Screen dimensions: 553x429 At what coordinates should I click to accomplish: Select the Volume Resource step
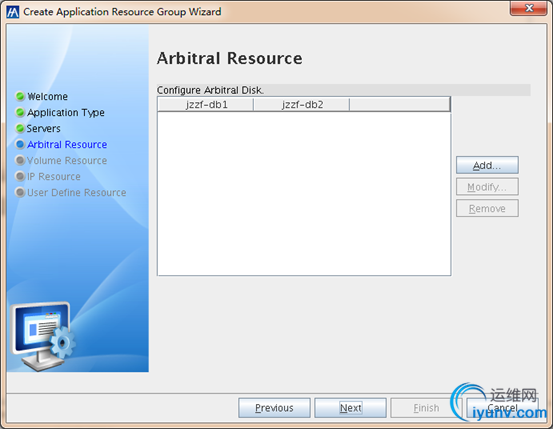[67, 161]
